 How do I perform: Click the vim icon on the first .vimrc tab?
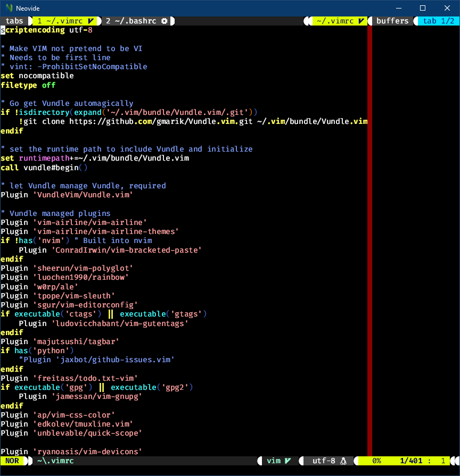(x=91, y=21)
